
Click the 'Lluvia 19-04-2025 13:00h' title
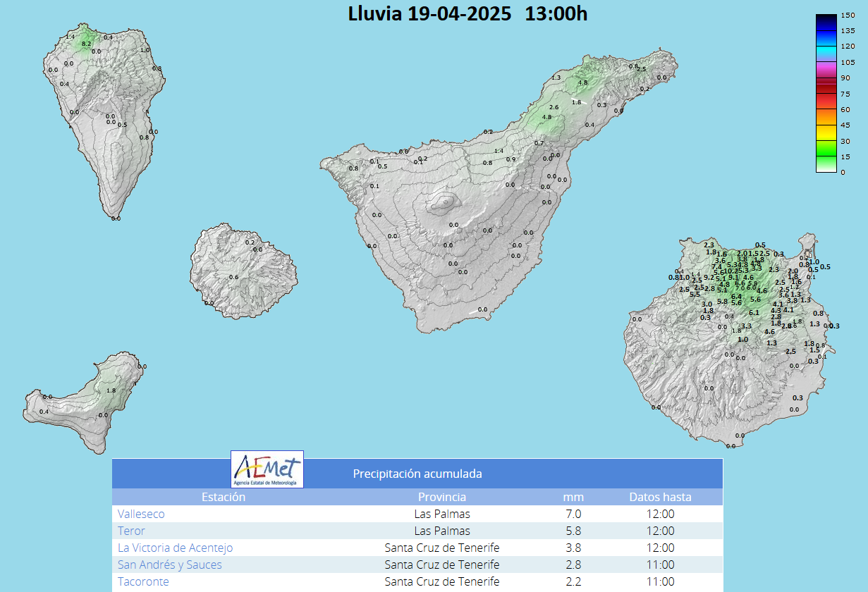[x=468, y=13]
